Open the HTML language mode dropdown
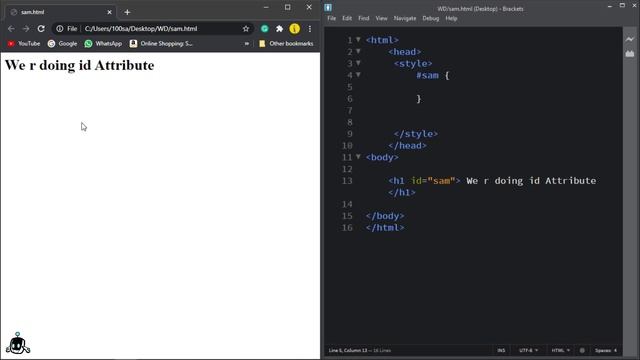640x360 pixels. [560, 350]
